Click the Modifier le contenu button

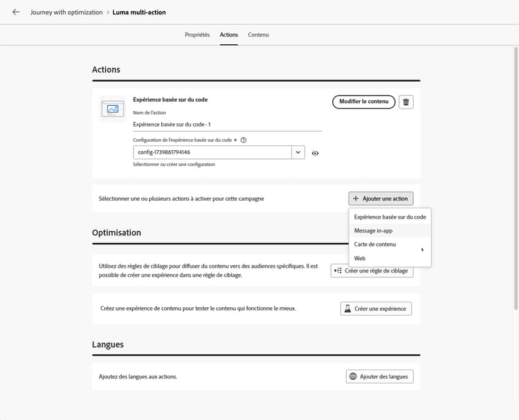(363, 102)
